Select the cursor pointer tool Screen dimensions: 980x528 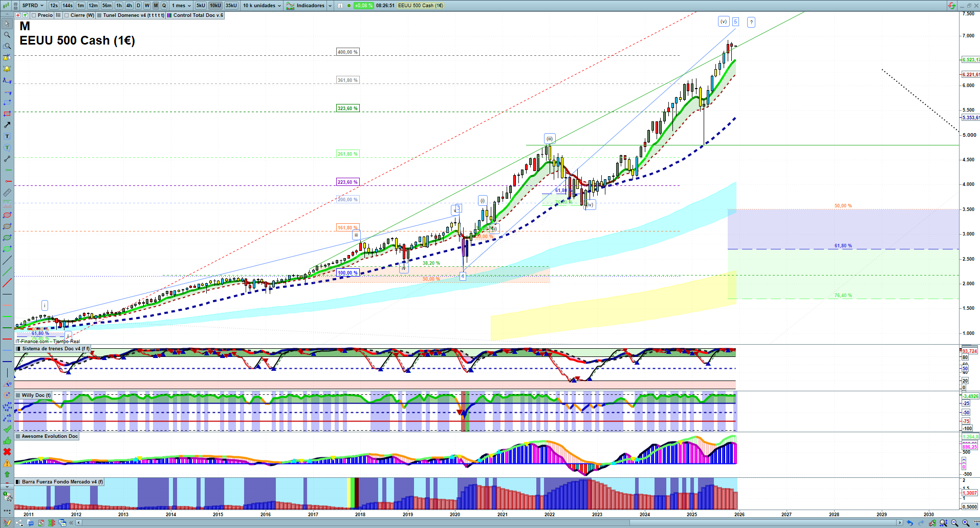pyautogui.click(x=7, y=24)
